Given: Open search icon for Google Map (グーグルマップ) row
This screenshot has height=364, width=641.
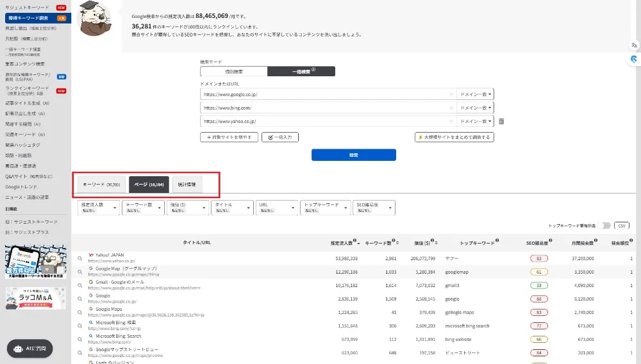Looking at the screenshot, I should [79, 272].
